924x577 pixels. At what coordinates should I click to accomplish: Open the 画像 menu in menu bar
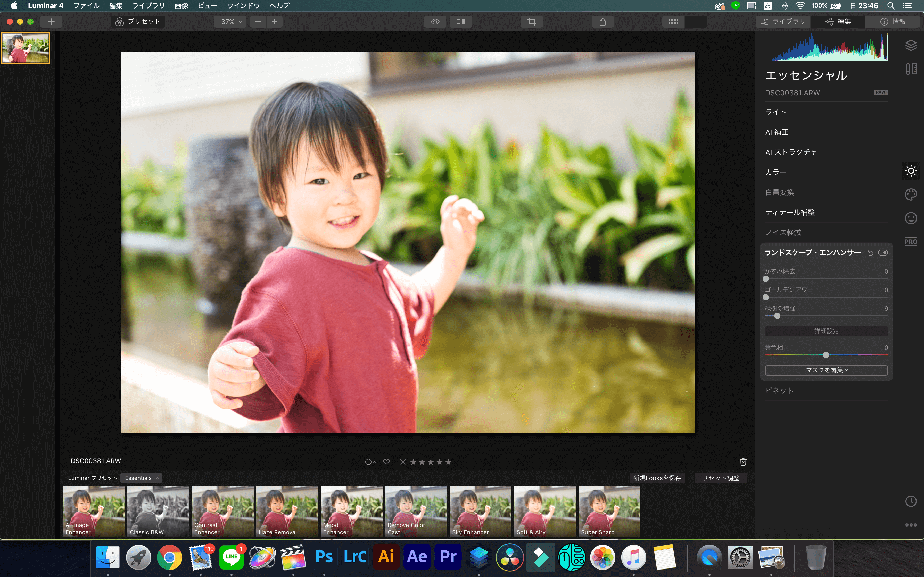click(x=181, y=6)
